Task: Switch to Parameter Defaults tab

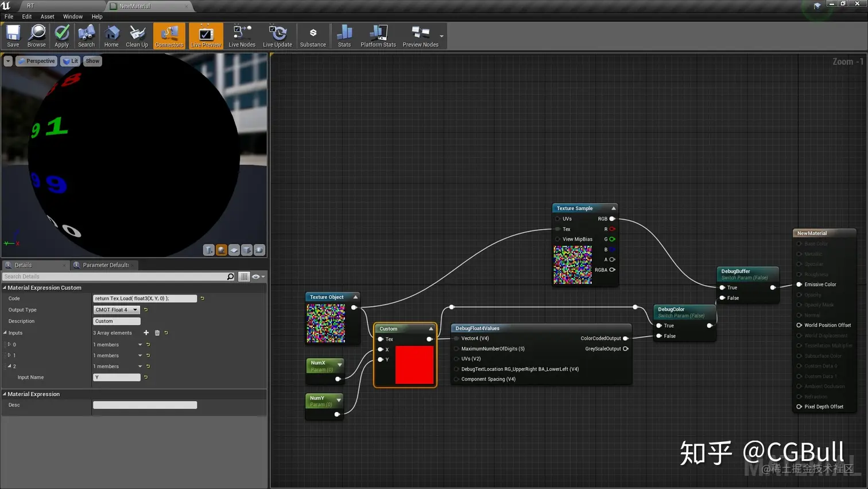Action: (x=106, y=265)
